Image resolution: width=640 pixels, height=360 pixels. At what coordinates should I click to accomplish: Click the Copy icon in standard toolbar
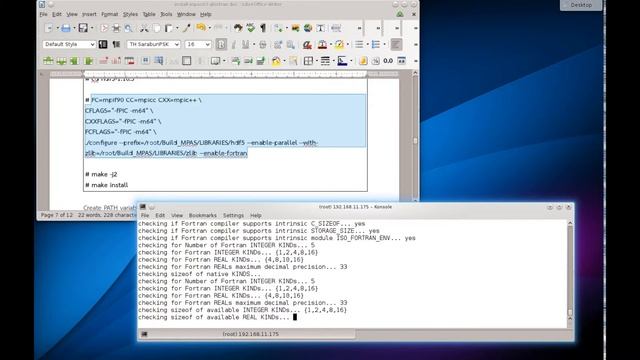click(156, 28)
